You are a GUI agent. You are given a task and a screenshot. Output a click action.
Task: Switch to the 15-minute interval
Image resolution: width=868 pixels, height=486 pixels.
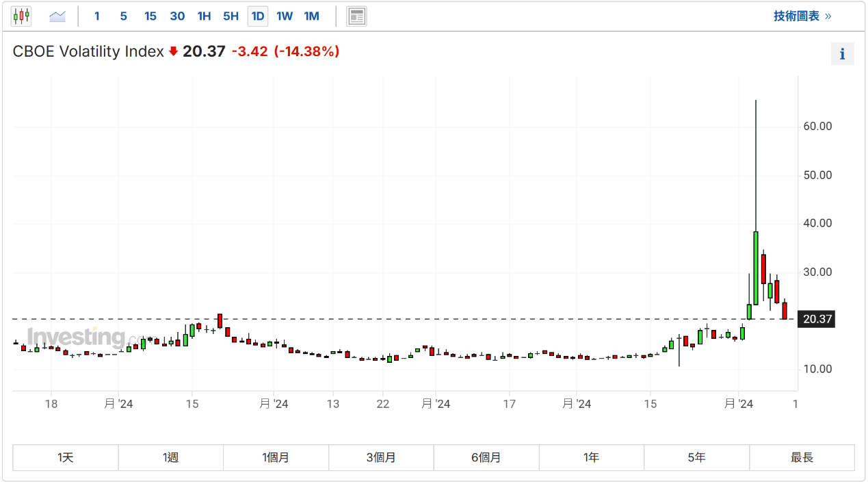(150, 16)
